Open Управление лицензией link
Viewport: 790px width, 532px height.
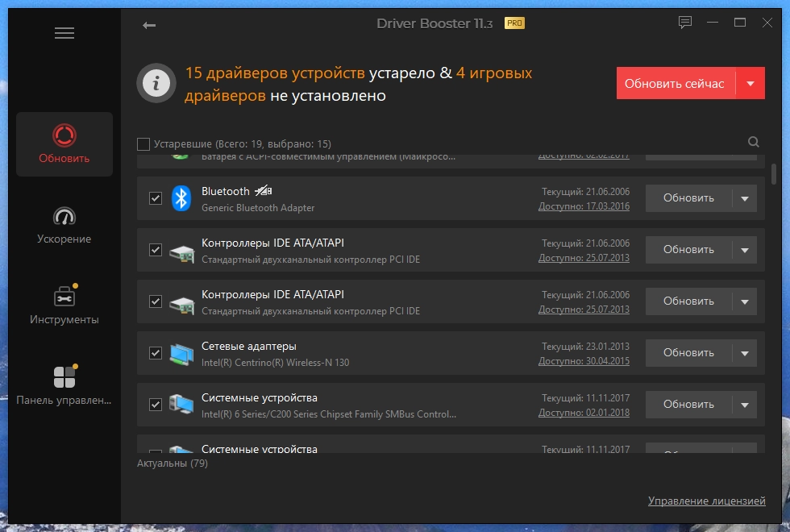[706, 501]
